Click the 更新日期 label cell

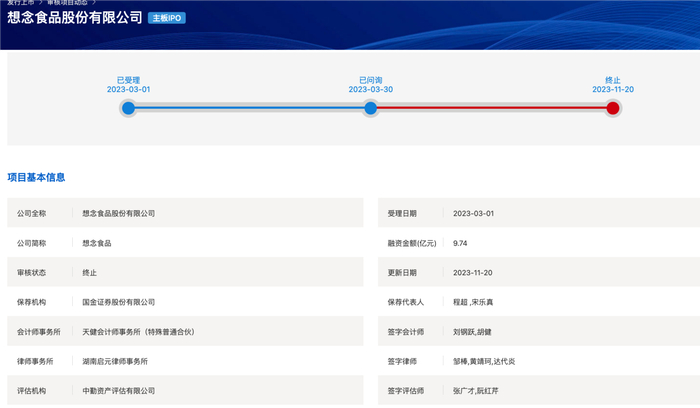tap(402, 273)
